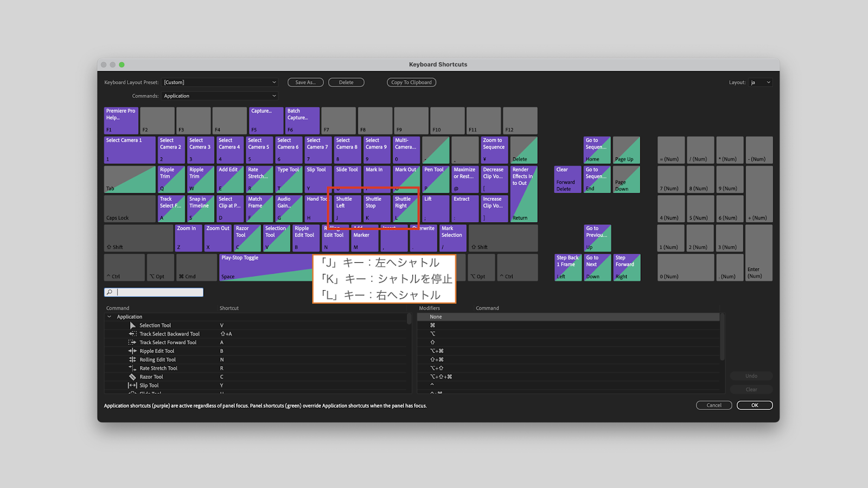The image size is (868, 488).
Task: Click the Modifiers column header
Action: pyautogui.click(x=429, y=308)
